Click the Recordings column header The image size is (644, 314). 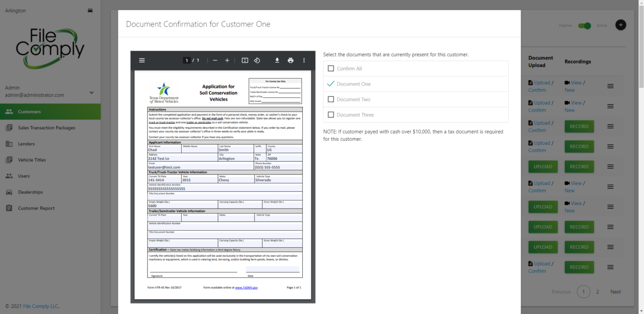[578, 61]
